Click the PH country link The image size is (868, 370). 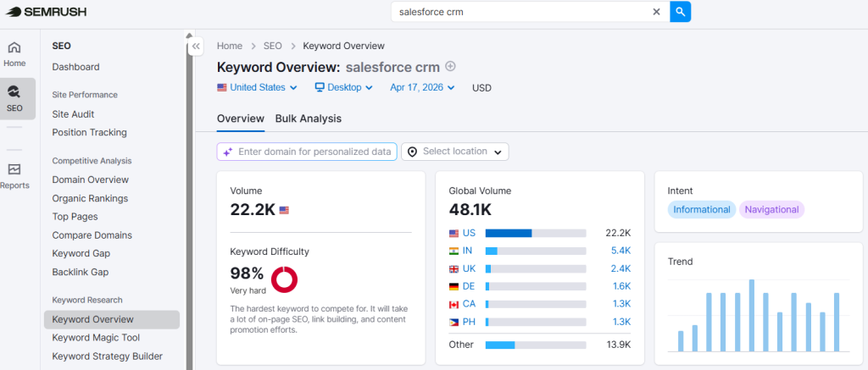pyautogui.click(x=469, y=322)
